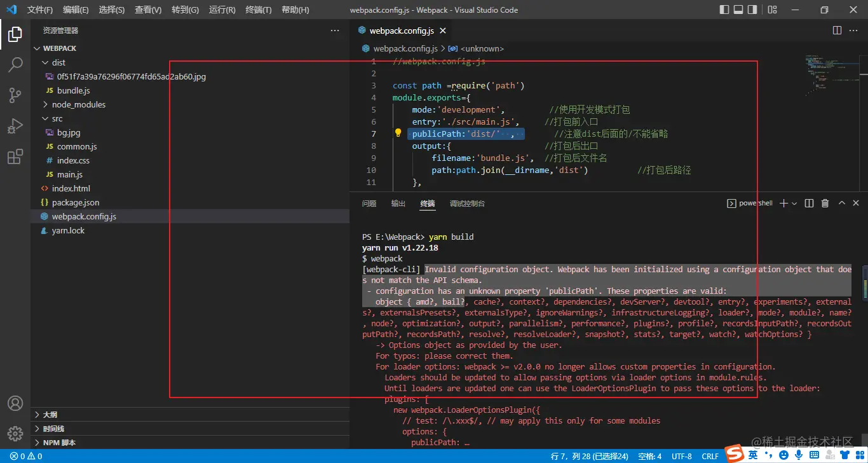Open main.js file
Image resolution: width=868 pixels, height=463 pixels.
click(190, 174)
